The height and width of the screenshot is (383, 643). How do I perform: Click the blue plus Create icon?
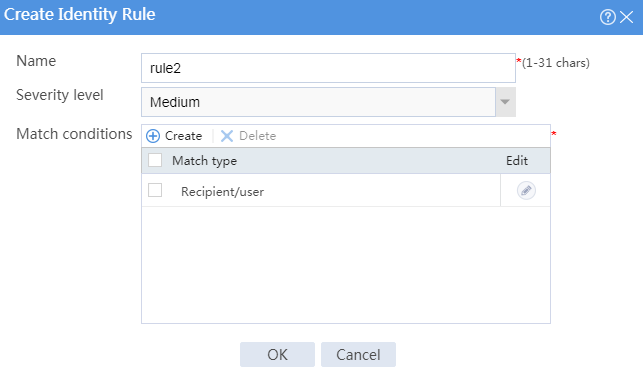[x=153, y=136]
